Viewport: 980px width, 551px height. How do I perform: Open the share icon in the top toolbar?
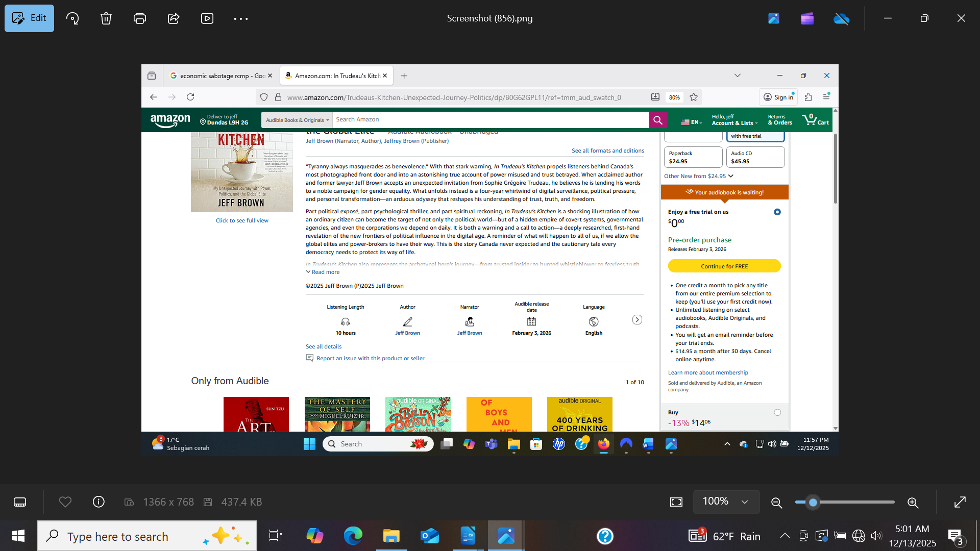[174, 18]
